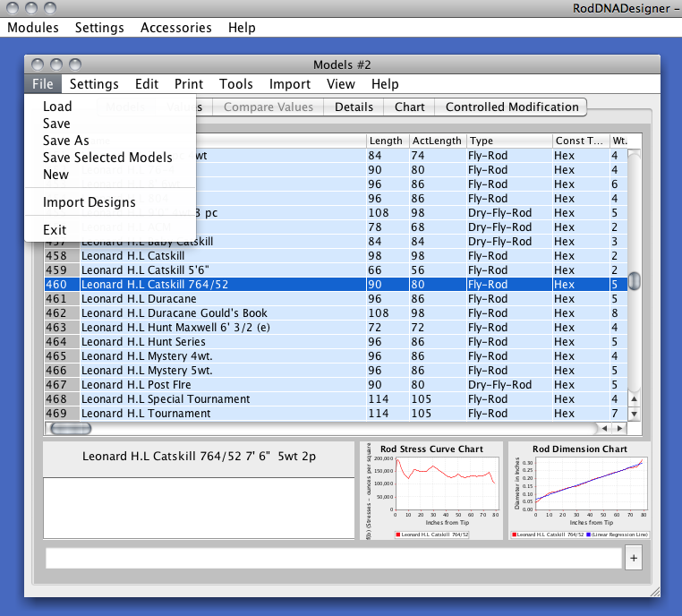Click the table scroll up arrow
The image size is (682, 616).
pos(635,399)
